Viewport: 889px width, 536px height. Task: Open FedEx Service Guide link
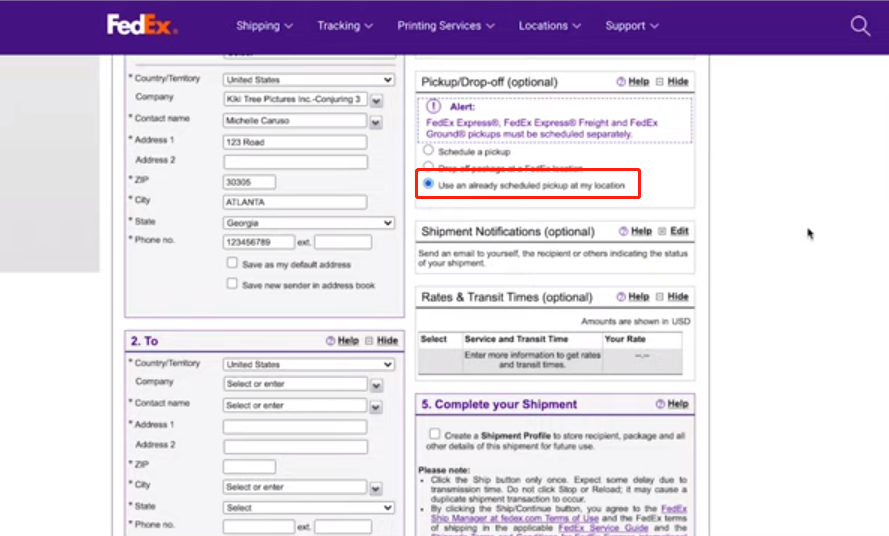click(603, 528)
